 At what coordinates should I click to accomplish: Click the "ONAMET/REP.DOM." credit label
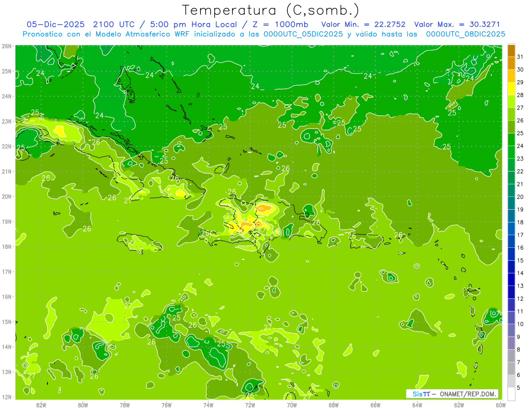[468, 394]
